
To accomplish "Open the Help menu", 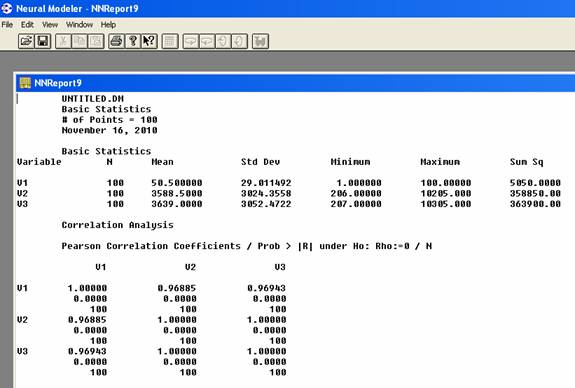I will (108, 25).
